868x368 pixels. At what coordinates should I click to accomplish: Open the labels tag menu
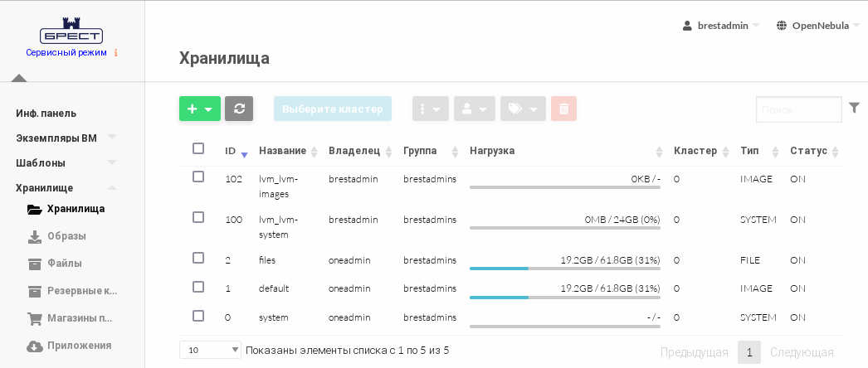click(523, 109)
